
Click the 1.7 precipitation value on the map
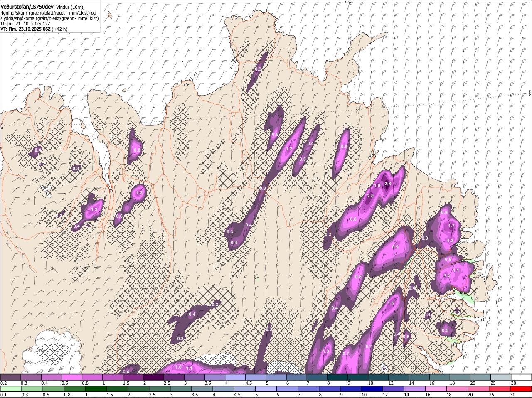pos(452,226)
